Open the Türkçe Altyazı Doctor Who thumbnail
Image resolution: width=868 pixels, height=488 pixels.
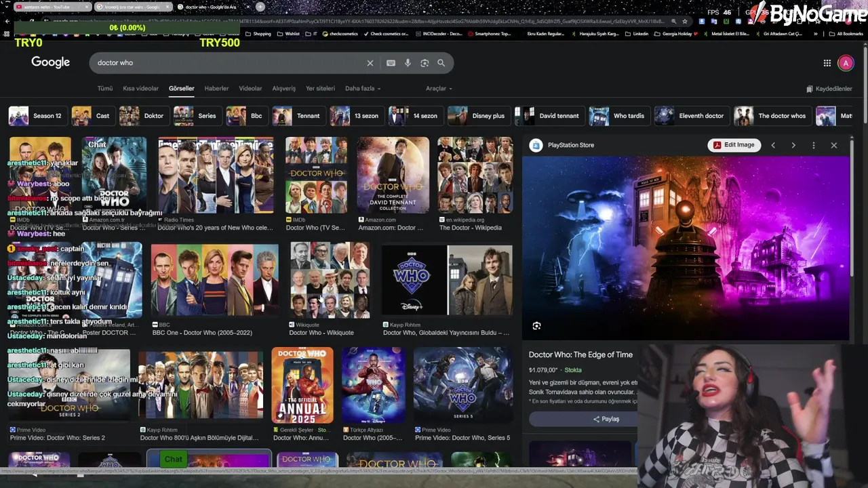[374, 386]
